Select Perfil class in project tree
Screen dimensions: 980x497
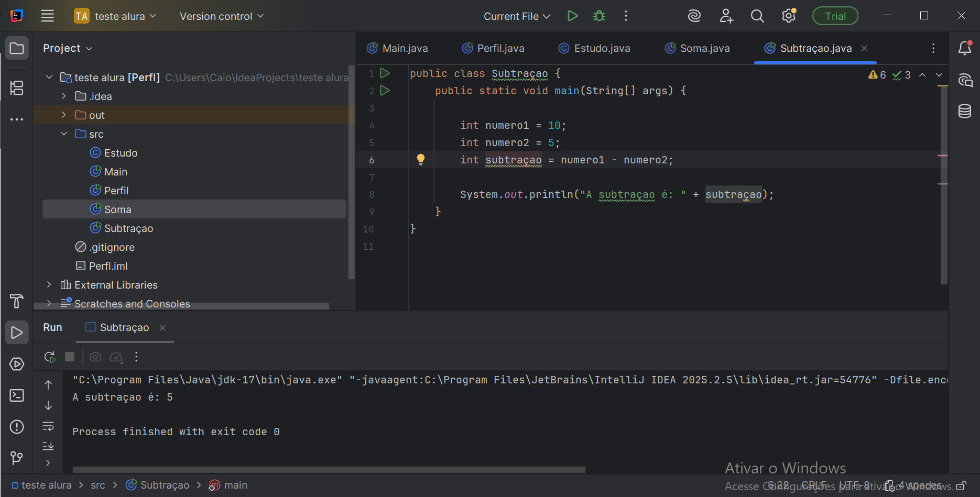(x=116, y=191)
